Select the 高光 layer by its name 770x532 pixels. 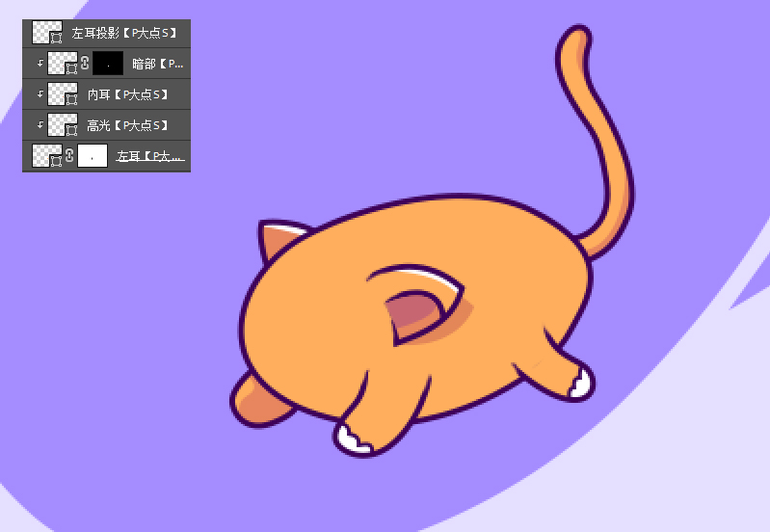coord(127,125)
